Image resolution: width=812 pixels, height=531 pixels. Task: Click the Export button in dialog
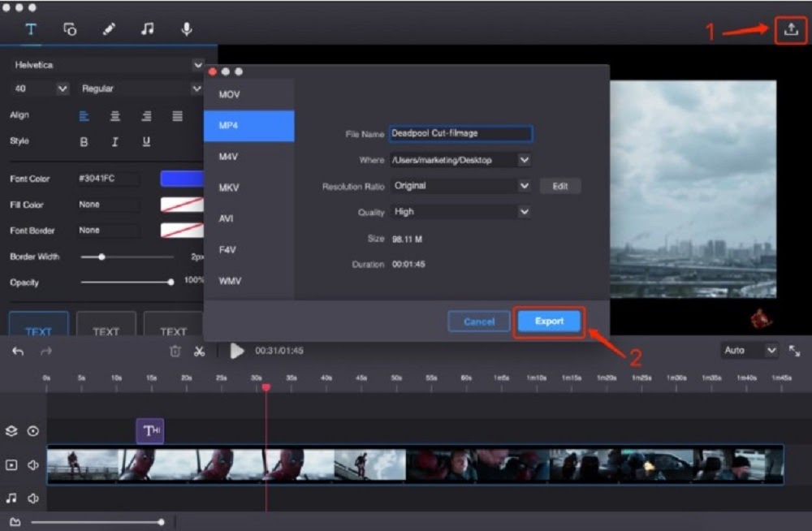coord(549,322)
